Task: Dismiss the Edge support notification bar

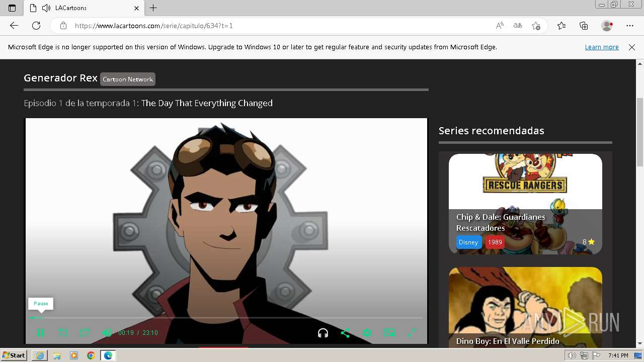Action: tap(632, 47)
